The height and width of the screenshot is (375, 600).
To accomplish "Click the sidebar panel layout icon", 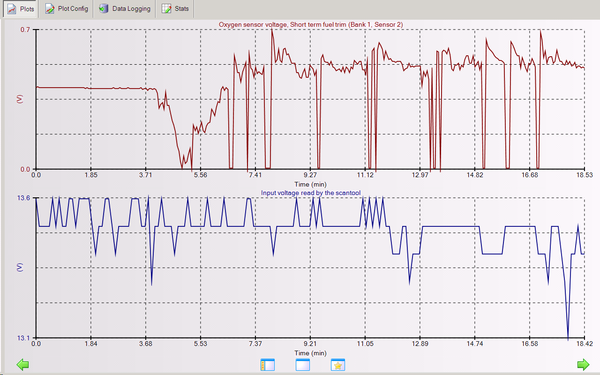I will coord(267,365).
